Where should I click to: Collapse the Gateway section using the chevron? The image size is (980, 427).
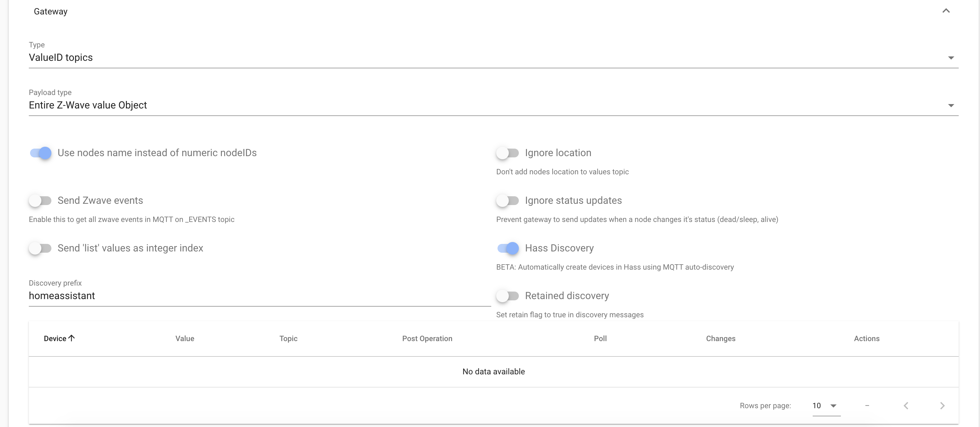(x=946, y=11)
